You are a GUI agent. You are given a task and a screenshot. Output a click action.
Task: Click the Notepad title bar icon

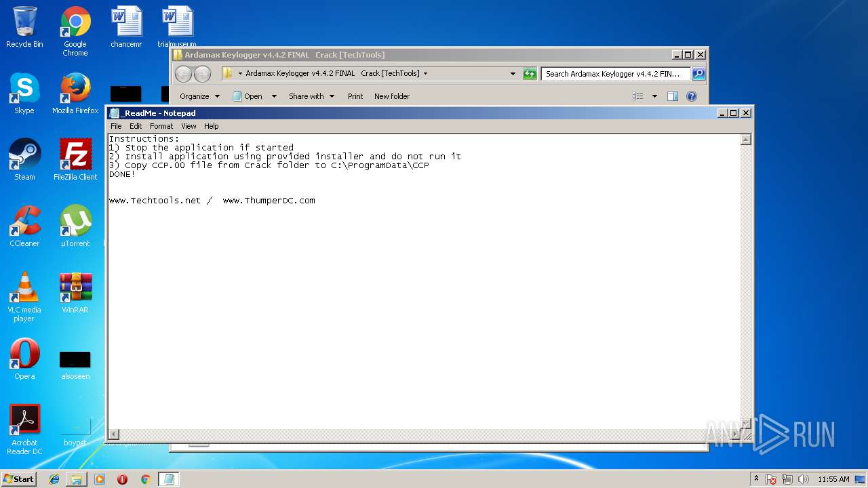click(x=115, y=113)
